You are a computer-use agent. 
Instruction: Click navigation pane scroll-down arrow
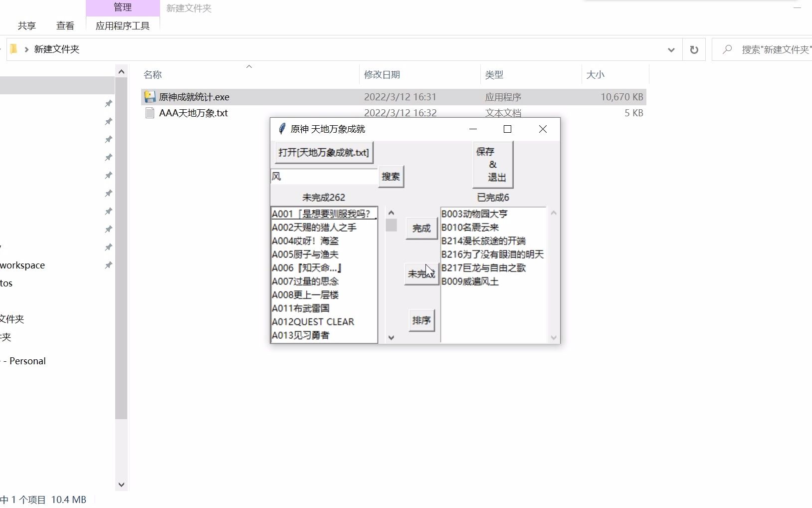(x=121, y=485)
